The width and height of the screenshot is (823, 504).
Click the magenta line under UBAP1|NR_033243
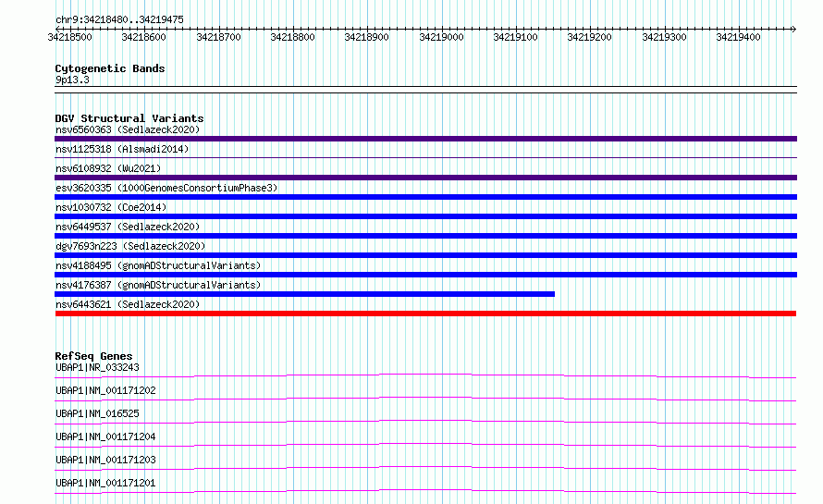(425, 375)
